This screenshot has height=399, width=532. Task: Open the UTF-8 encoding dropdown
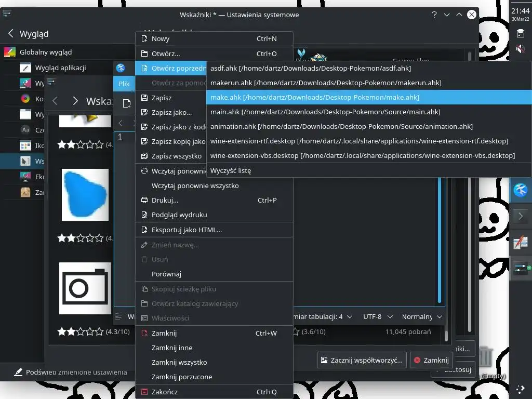(378, 316)
